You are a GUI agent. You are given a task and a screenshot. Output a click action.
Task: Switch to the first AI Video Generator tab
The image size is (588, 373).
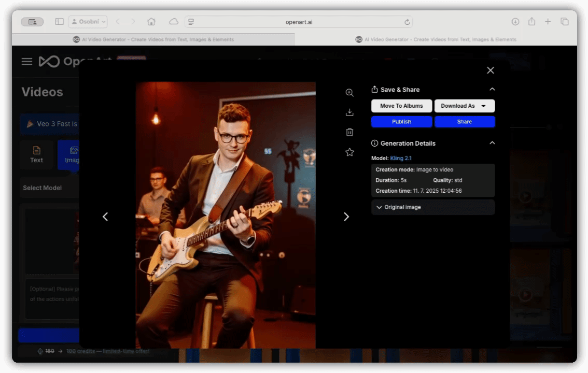pyautogui.click(x=153, y=39)
